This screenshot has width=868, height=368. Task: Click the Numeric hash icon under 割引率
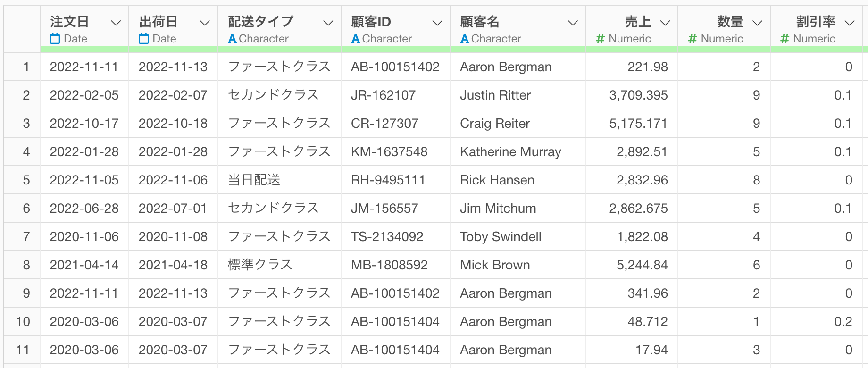point(785,39)
